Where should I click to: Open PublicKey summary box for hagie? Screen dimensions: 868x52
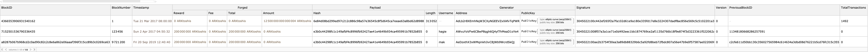(x=556, y=32)
